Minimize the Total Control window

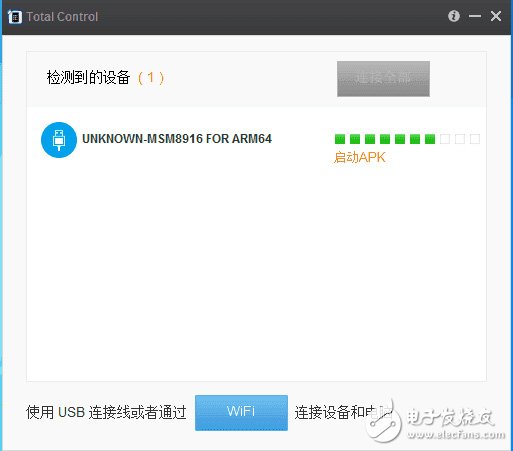click(475, 16)
